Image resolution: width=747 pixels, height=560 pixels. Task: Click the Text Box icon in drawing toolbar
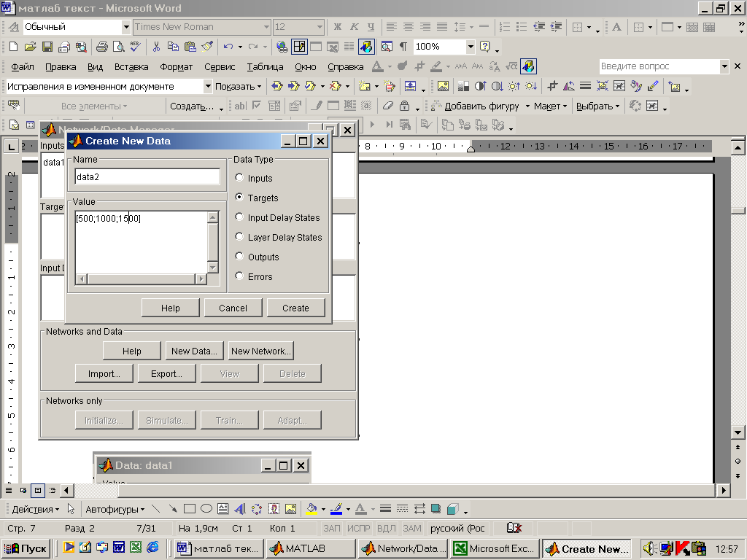point(223,509)
